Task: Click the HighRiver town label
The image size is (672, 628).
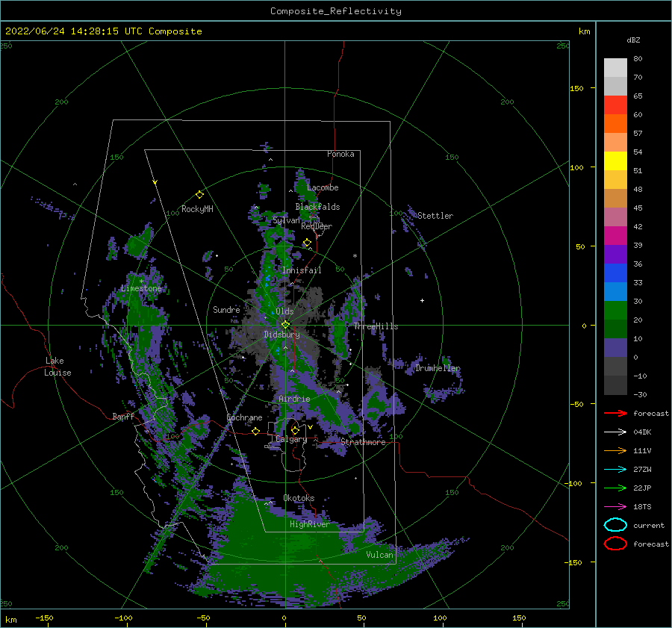Action: (x=309, y=524)
